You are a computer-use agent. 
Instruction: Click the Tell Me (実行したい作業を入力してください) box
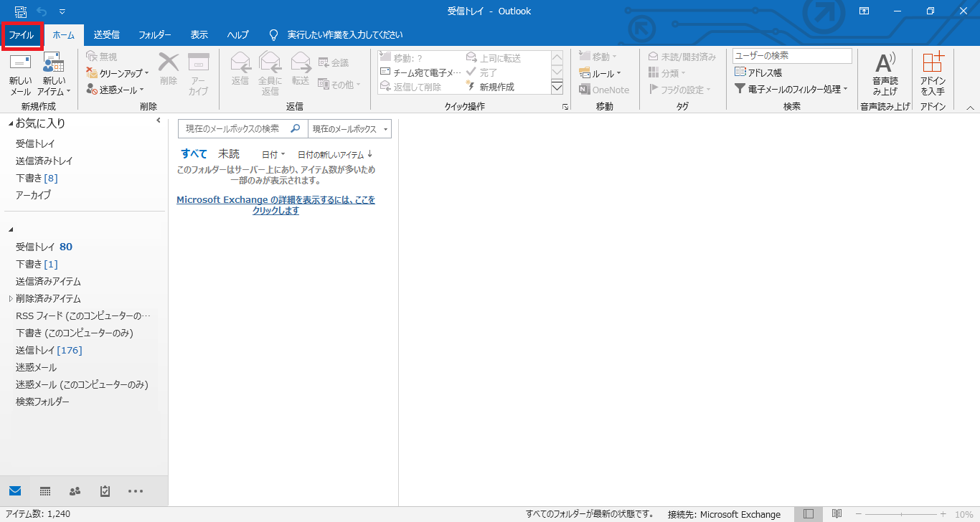click(x=337, y=35)
